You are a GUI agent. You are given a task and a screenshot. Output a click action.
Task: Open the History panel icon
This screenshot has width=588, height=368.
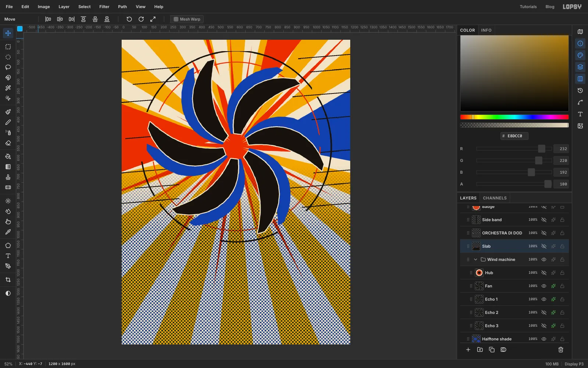coord(580,91)
